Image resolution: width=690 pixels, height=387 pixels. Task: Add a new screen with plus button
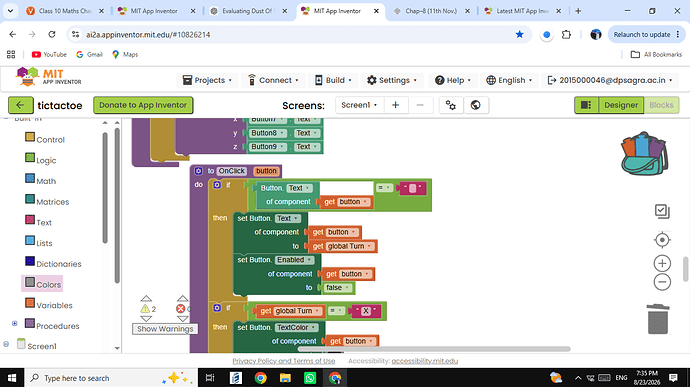click(x=396, y=105)
